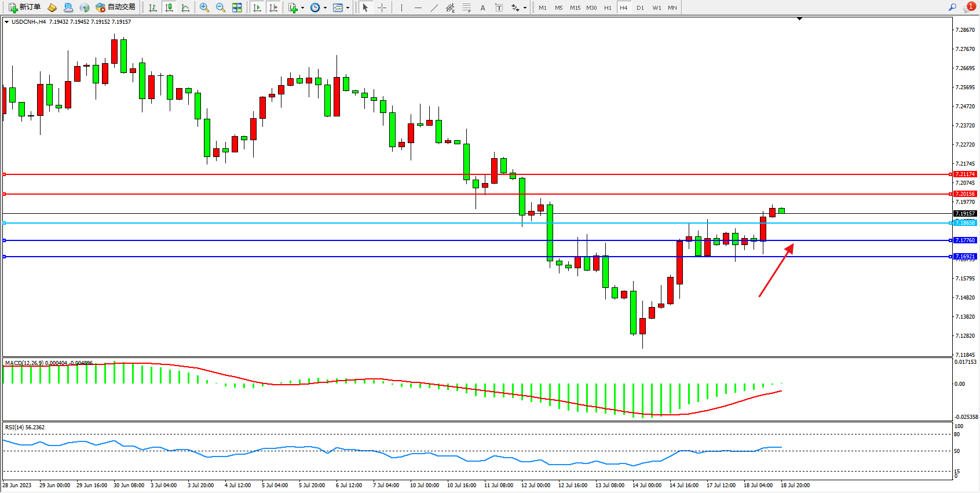The width and height of the screenshot is (980, 493).
Task: Select the crosshair tool
Action: point(382,8)
